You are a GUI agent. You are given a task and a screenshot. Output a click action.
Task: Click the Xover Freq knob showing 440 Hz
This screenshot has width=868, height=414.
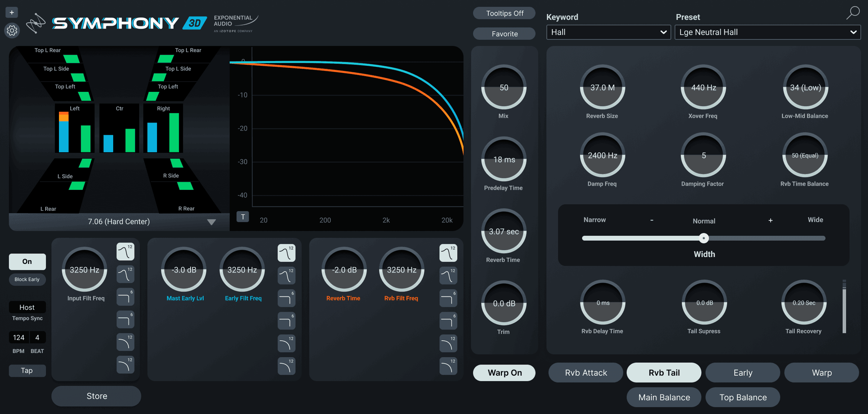tap(703, 88)
